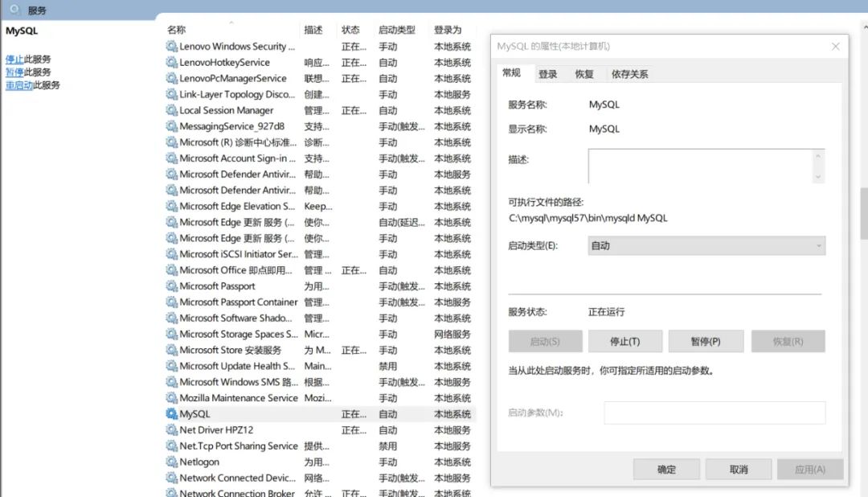
Task: Open the 恢复 tab
Action: (x=584, y=74)
